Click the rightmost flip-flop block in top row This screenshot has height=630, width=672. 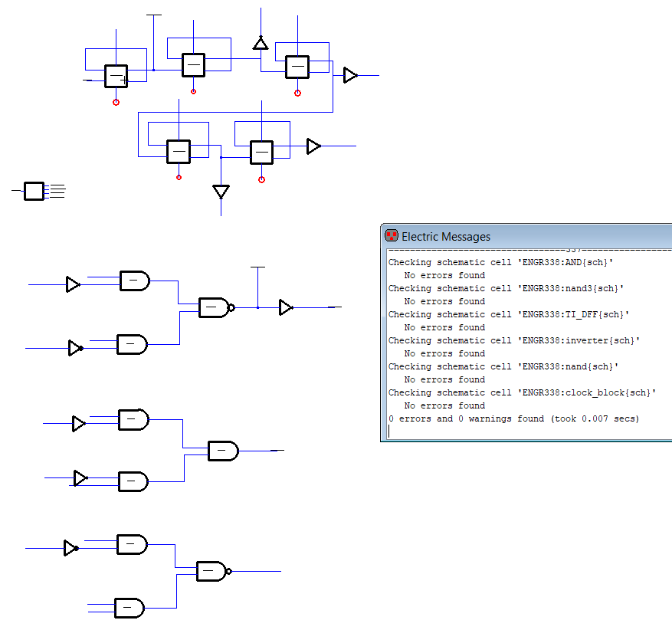(x=297, y=67)
